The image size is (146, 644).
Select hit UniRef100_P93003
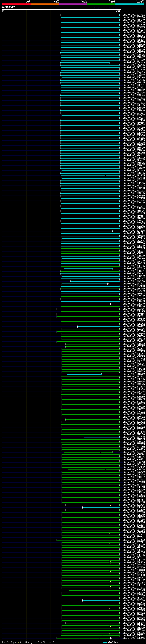click(x=134, y=570)
